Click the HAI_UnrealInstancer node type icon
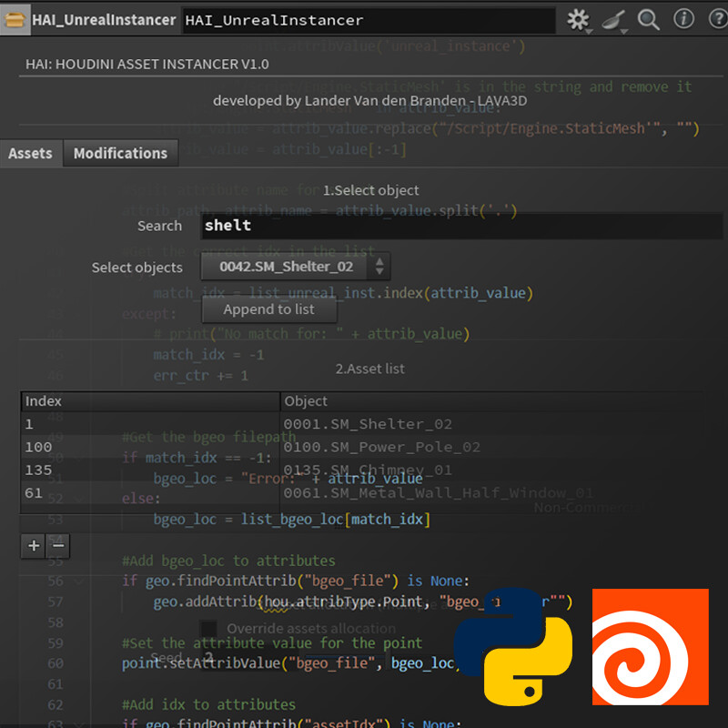Image resolution: width=728 pixels, height=728 pixels. (15, 19)
